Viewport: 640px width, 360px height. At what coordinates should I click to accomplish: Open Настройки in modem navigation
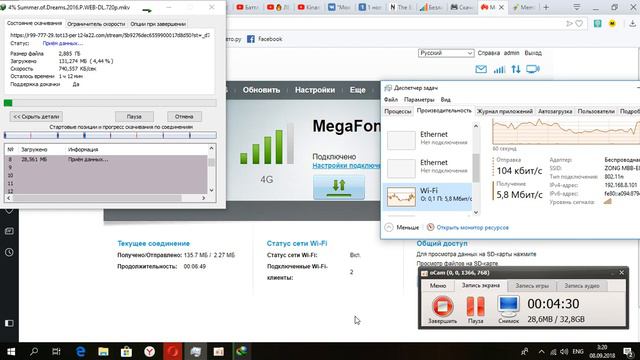tap(315, 90)
